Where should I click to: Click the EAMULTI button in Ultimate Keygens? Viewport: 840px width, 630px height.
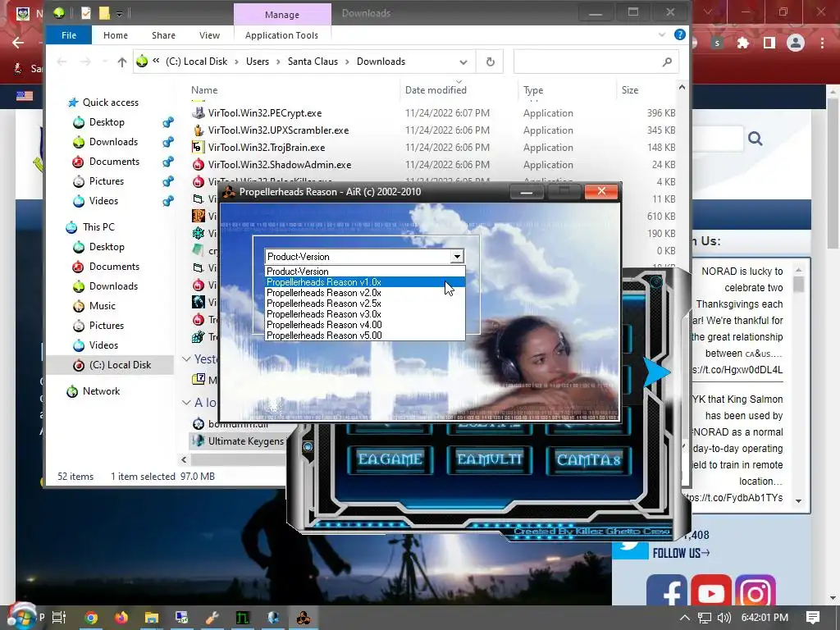click(x=489, y=459)
